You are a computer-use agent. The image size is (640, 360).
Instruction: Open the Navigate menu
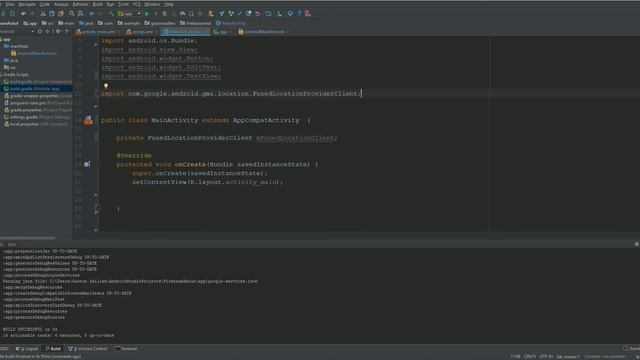click(27, 4)
